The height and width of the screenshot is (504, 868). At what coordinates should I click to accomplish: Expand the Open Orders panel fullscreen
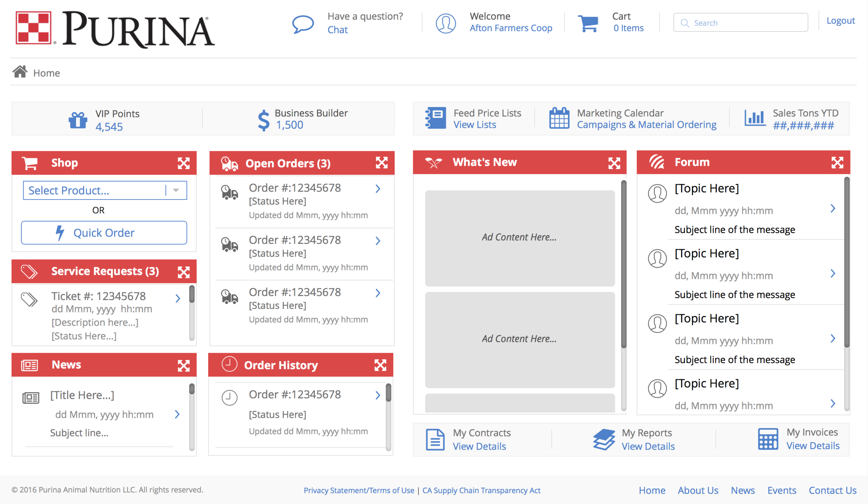tap(382, 163)
